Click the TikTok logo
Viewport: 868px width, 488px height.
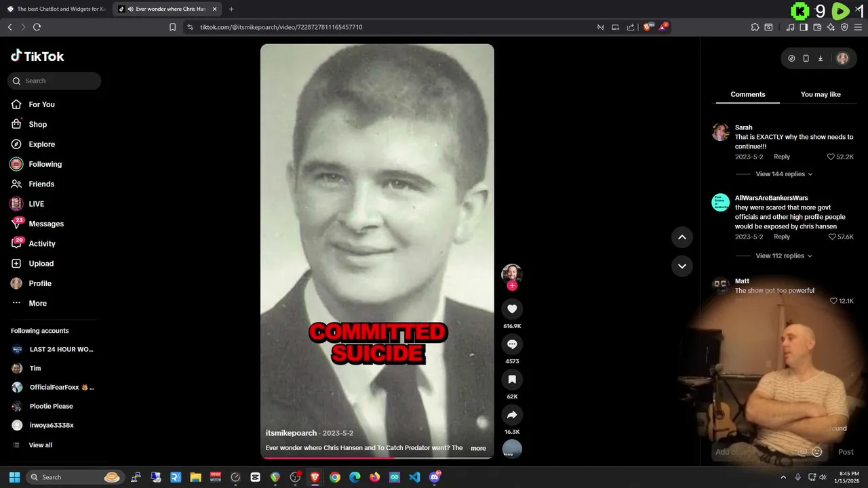(x=37, y=56)
